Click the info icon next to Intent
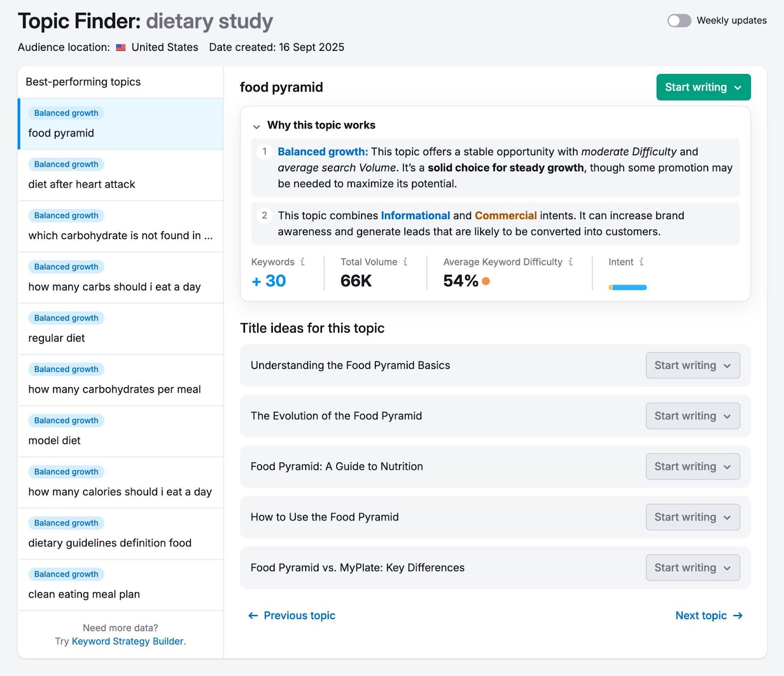784x676 pixels. tap(642, 262)
